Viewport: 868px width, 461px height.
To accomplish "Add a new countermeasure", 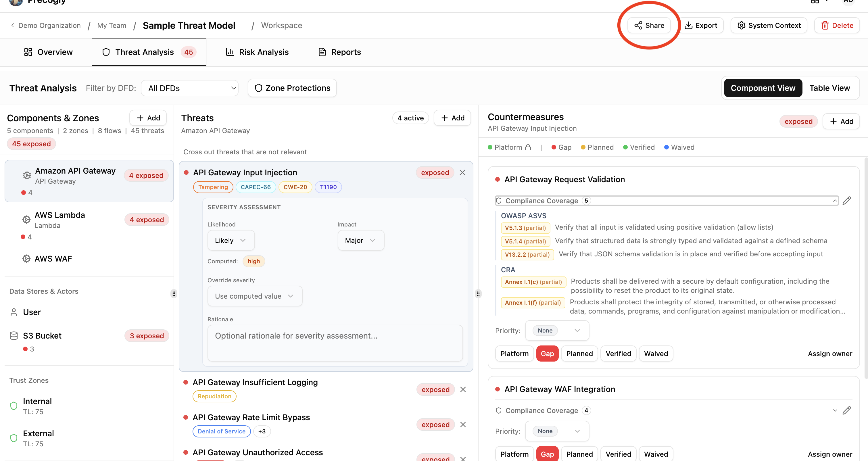I will click(x=841, y=121).
